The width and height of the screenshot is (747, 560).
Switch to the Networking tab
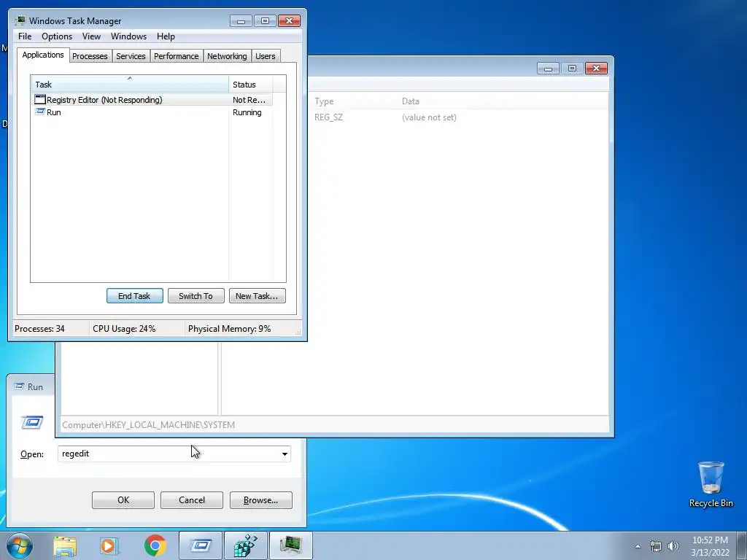[x=227, y=56]
